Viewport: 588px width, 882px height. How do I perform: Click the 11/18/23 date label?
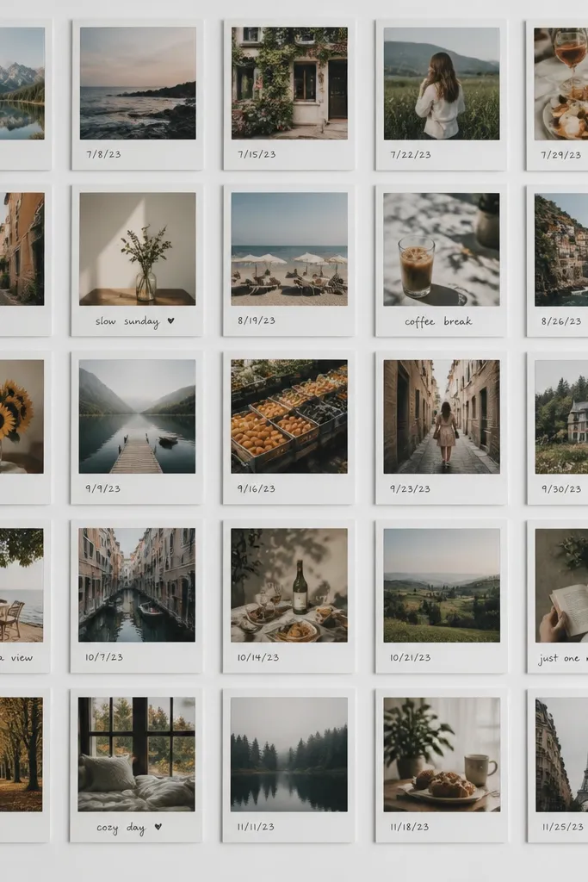pyautogui.click(x=410, y=827)
